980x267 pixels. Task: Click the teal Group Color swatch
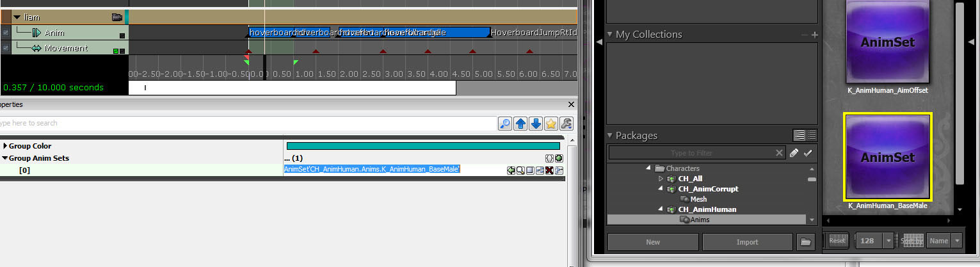click(422, 146)
